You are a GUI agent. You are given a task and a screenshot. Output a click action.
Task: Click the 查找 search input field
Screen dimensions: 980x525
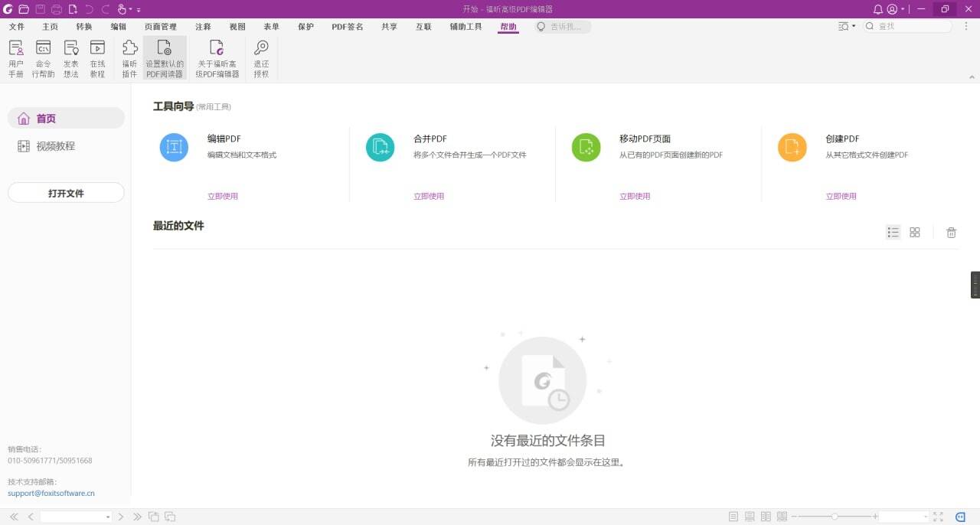point(908,26)
